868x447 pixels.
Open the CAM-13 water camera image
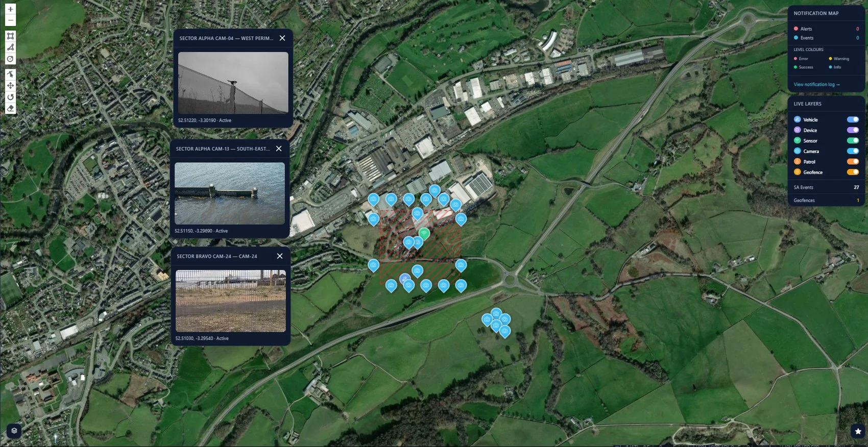[x=230, y=193]
